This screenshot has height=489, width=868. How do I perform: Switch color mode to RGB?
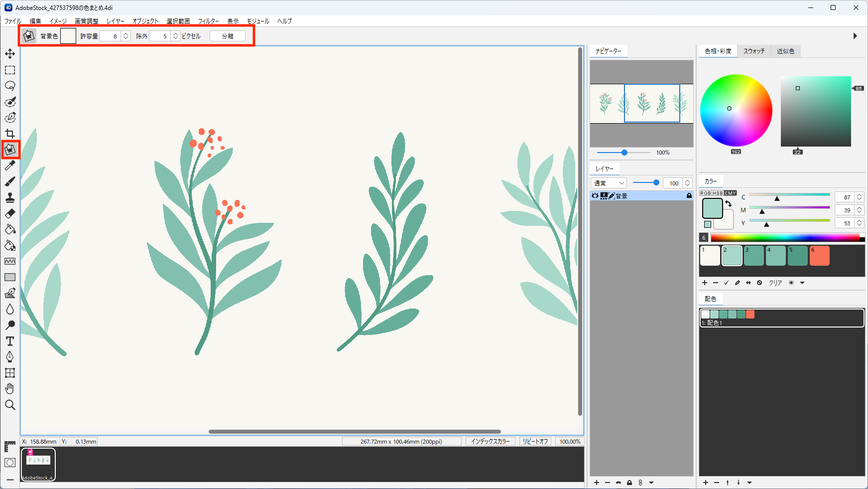click(x=706, y=193)
